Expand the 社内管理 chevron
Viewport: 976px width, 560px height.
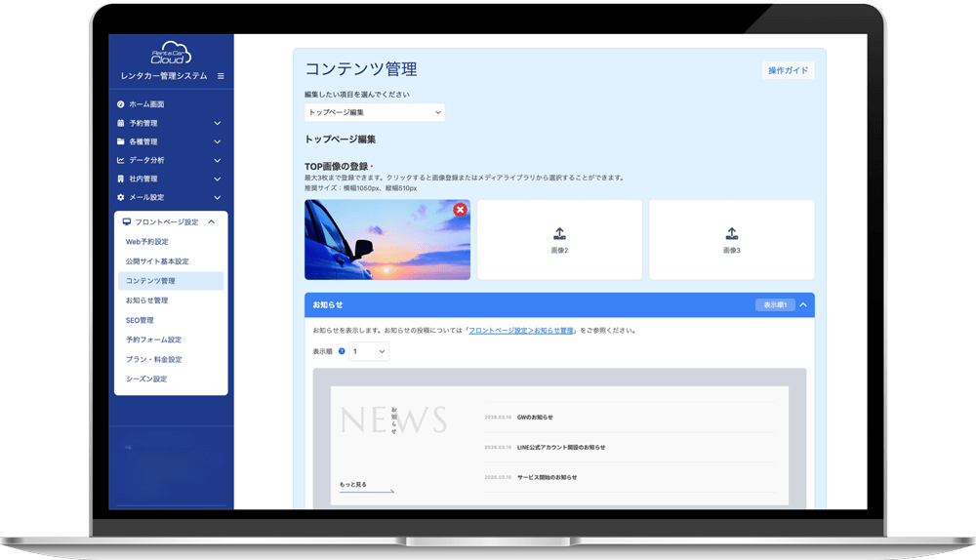tap(218, 180)
